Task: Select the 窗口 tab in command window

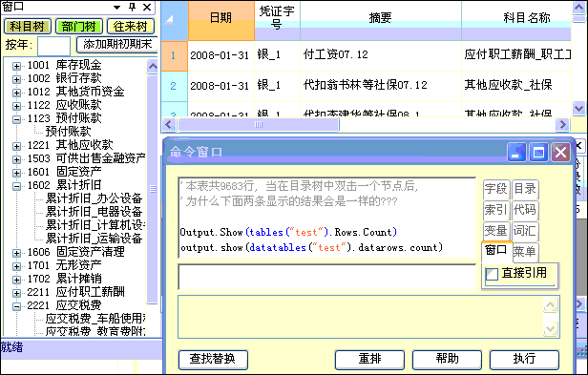Action: click(496, 251)
